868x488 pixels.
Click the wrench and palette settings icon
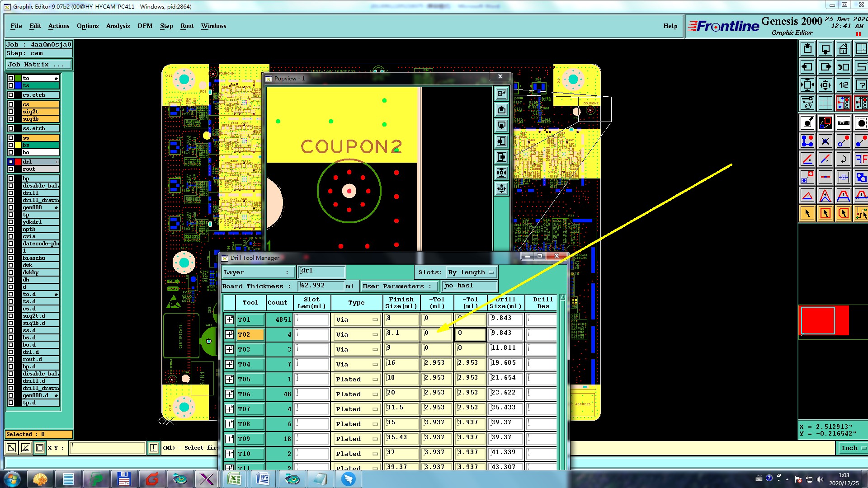(807, 103)
